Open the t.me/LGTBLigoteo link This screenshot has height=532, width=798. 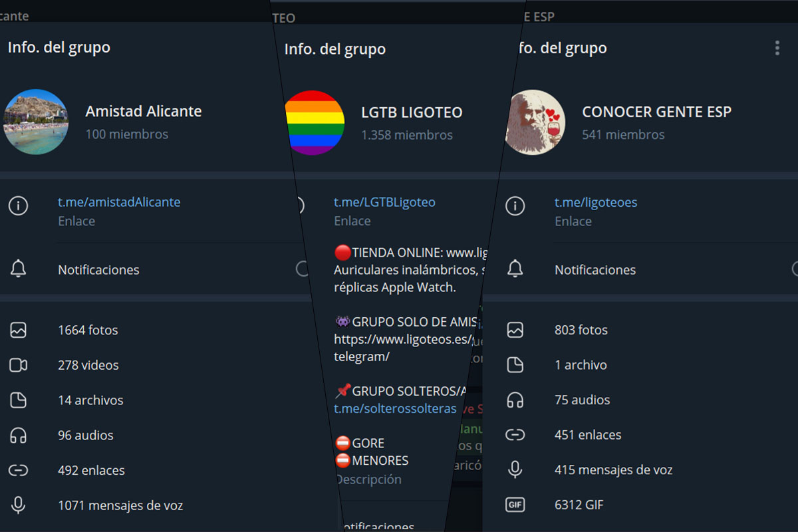tap(384, 202)
